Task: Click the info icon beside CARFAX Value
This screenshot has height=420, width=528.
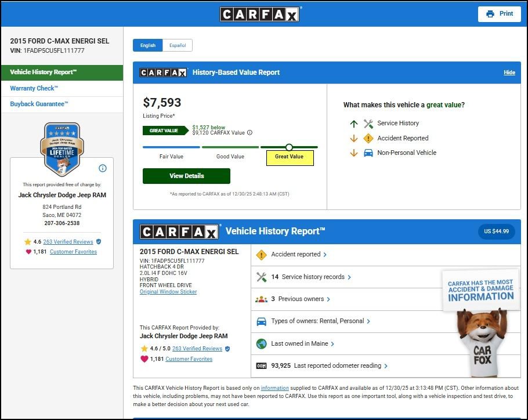Action: pos(250,133)
